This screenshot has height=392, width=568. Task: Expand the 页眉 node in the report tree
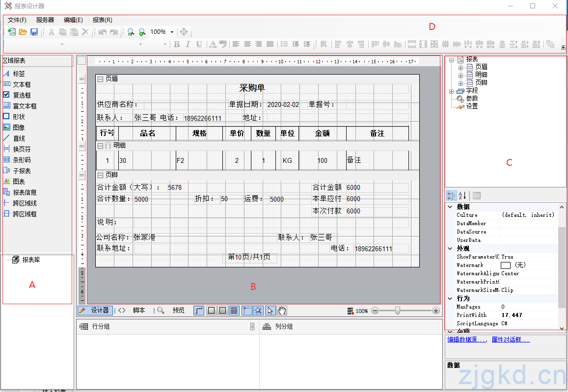tap(460, 68)
